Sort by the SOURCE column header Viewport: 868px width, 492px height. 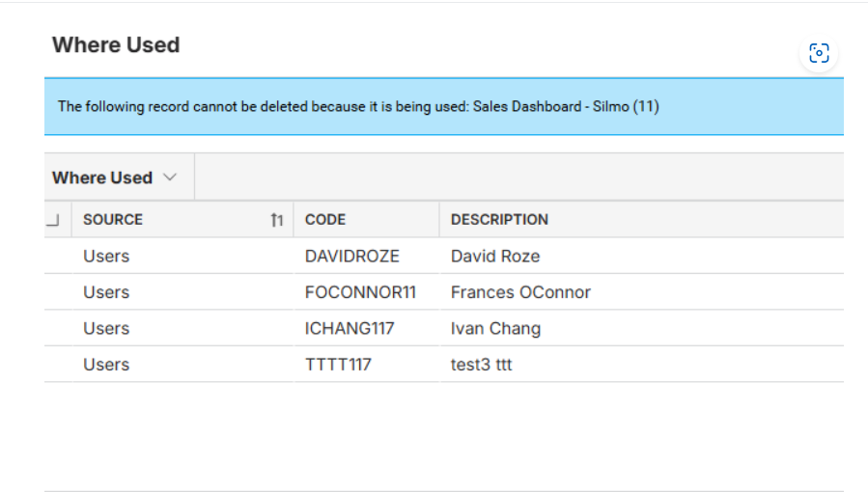[113, 219]
